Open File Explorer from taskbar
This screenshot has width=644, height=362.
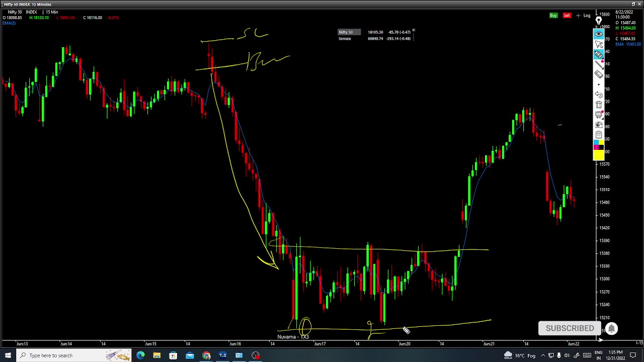click(x=157, y=355)
